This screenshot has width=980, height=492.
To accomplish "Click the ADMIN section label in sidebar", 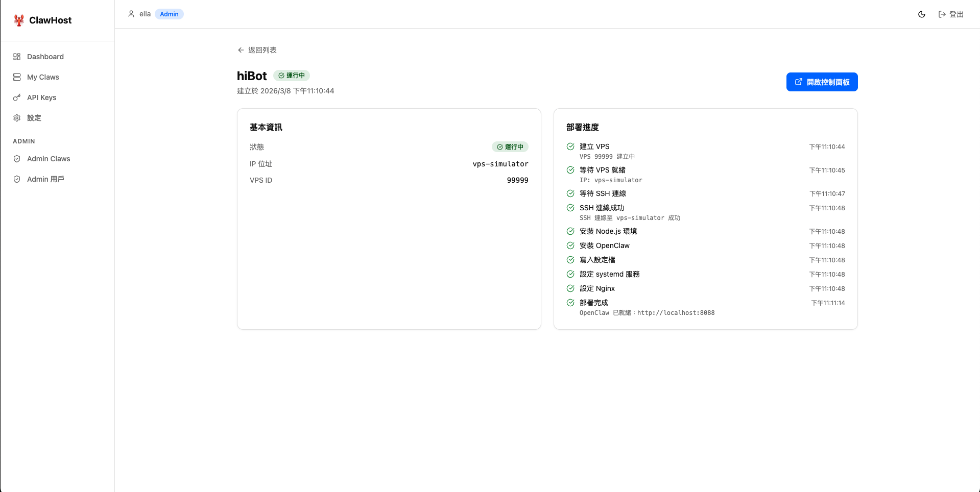I will coord(24,141).
